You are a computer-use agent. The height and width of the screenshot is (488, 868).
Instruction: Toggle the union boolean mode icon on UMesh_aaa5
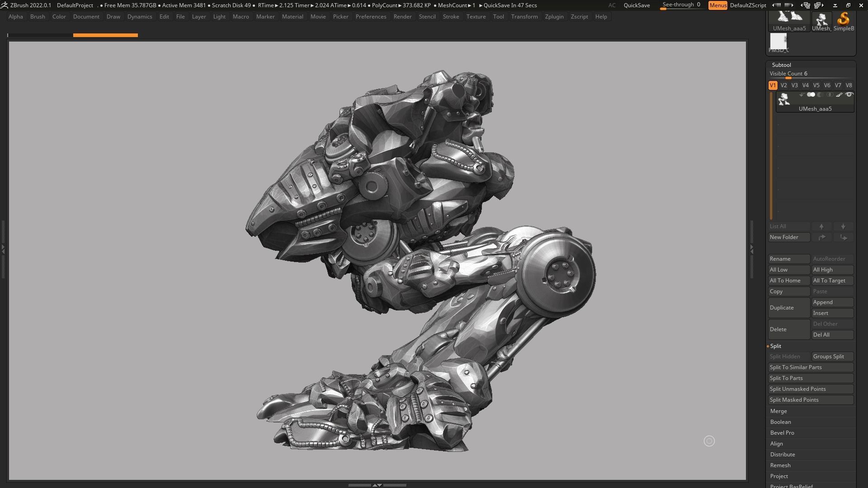(x=811, y=95)
